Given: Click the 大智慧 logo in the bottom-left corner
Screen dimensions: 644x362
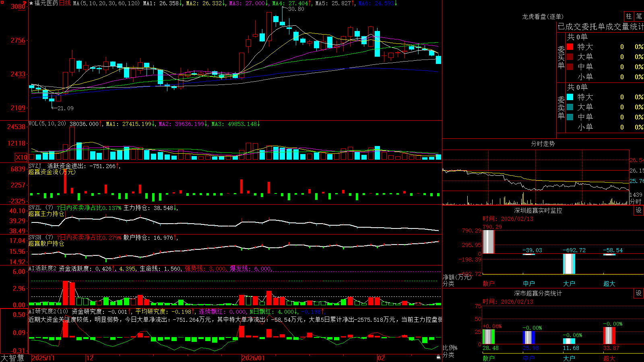Looking at the screenshot, I should coord(12,358).
